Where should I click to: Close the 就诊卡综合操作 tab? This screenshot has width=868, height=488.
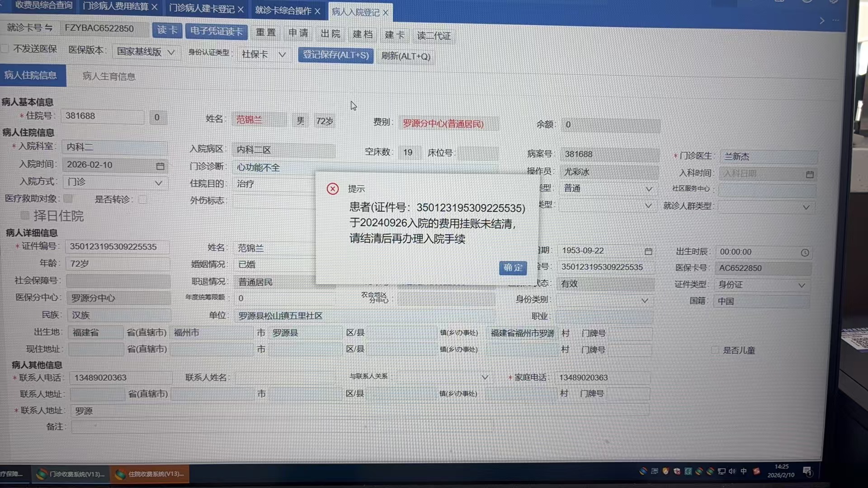click(317, 11)
